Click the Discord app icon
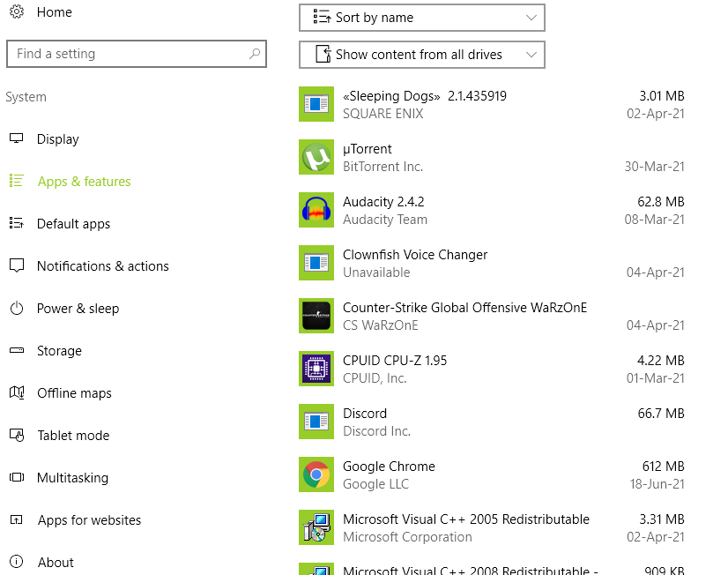728x575 pixels. [316, 422]
